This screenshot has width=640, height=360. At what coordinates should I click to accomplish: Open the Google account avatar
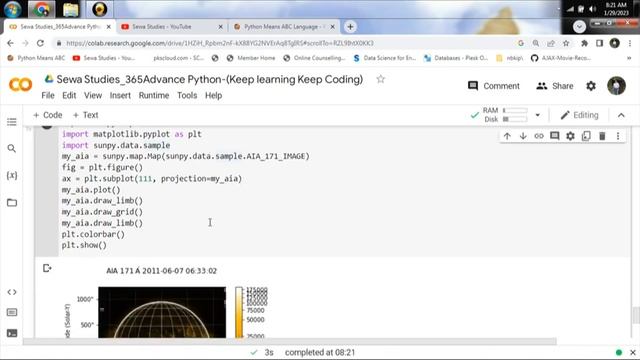616,86
